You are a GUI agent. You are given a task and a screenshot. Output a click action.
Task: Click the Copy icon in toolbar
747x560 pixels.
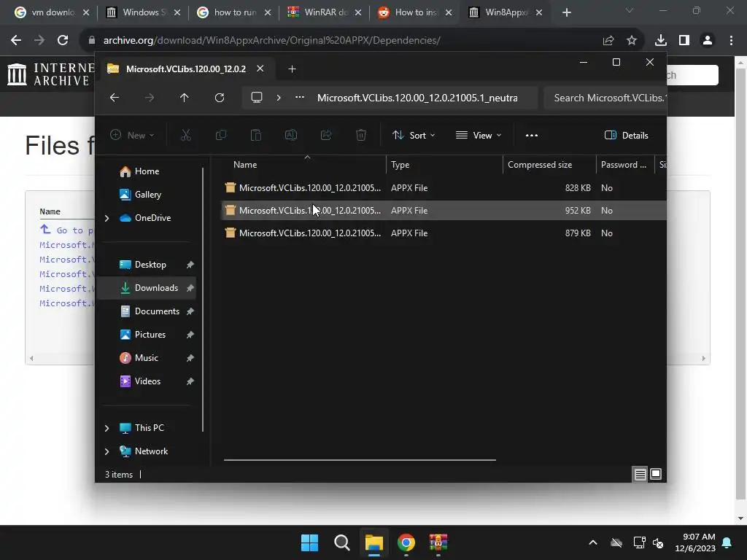click(x=221, y=135)
